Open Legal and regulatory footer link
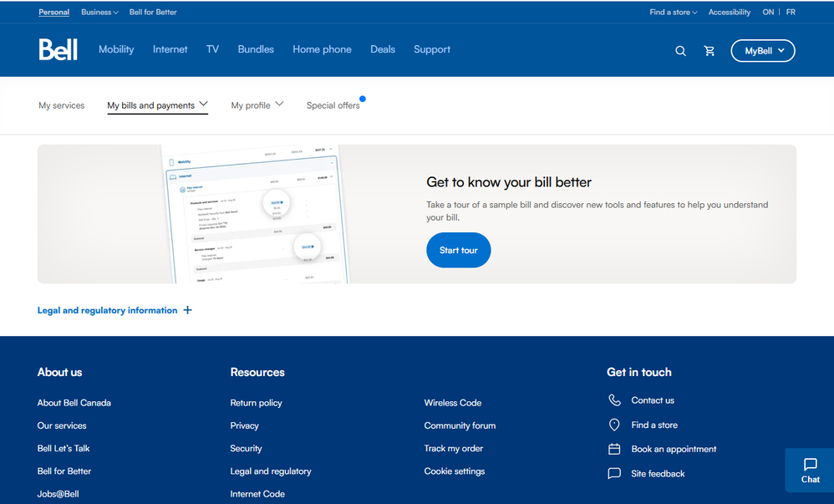Viewport: 834px width, 504px height. [271, 471]
